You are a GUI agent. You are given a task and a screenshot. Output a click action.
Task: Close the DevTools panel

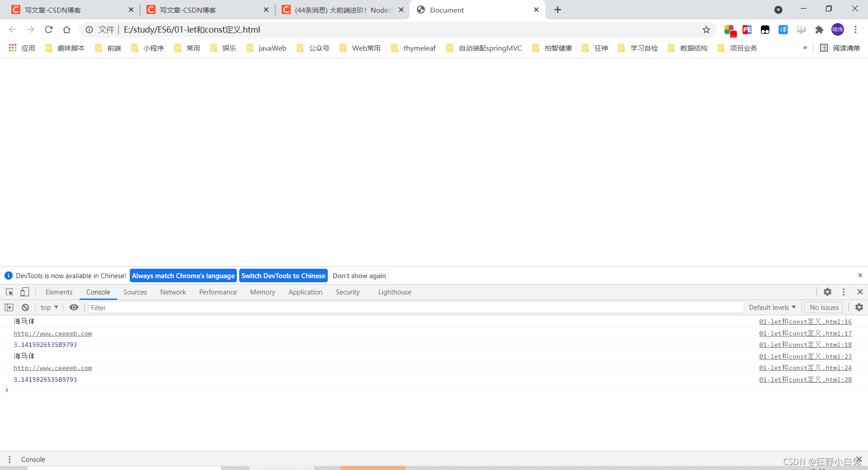[x=860, y=292]
